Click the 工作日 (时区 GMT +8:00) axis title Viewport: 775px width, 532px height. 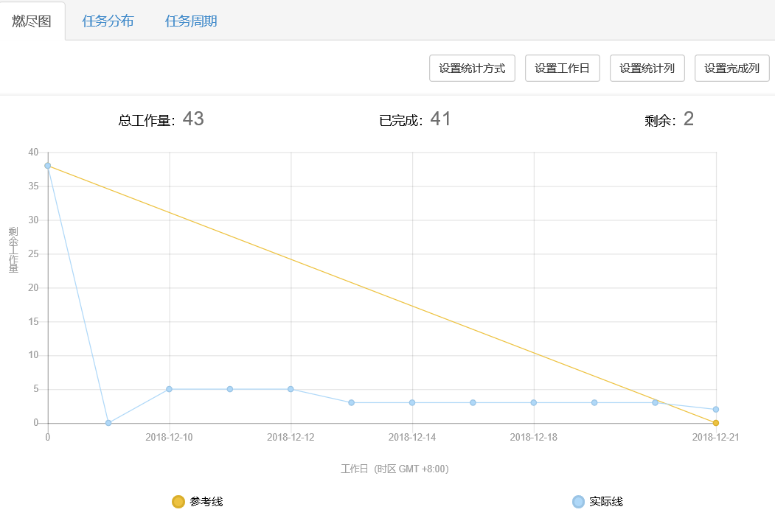(x=395, y=469)
